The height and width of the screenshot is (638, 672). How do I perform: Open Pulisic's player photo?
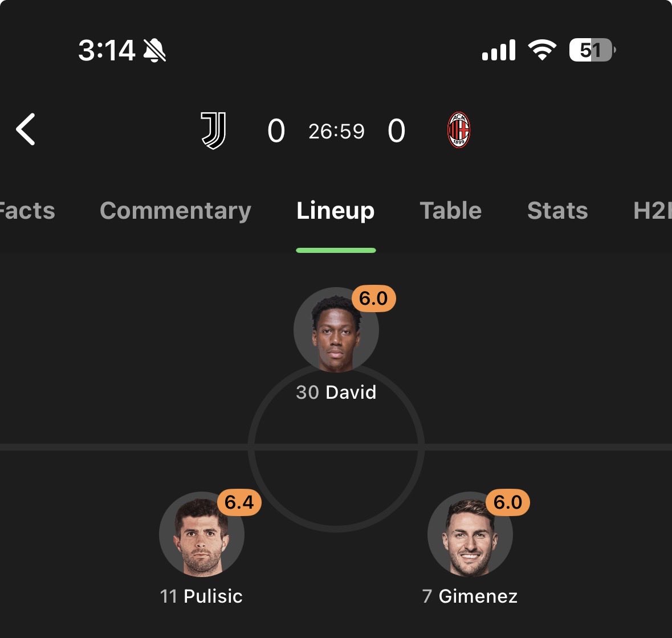(x=201, y=535)
